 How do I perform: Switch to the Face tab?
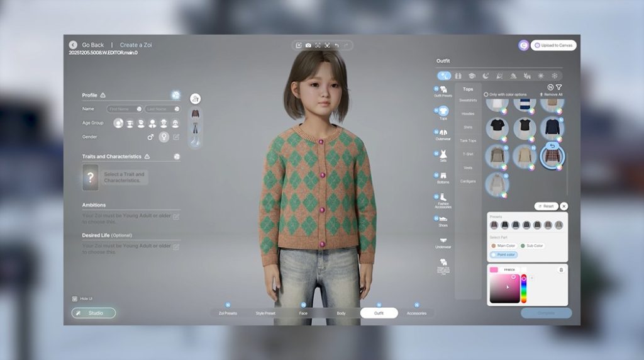point(303,313)
